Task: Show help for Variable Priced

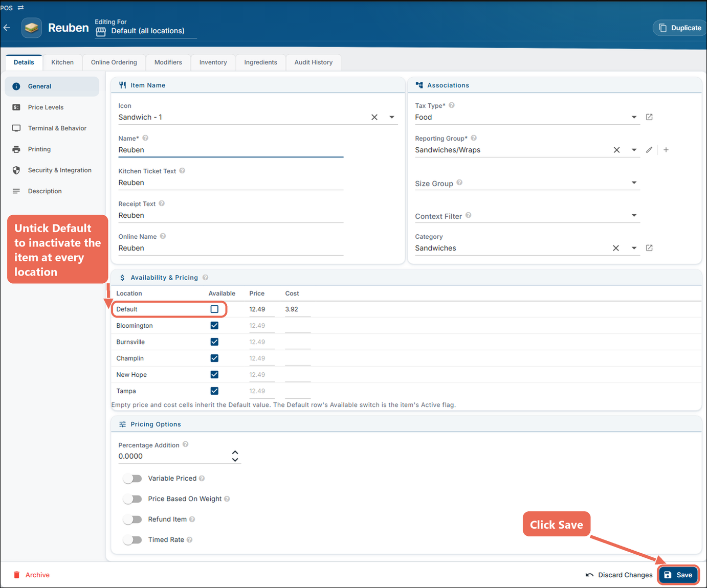Action: click(202, 479)
